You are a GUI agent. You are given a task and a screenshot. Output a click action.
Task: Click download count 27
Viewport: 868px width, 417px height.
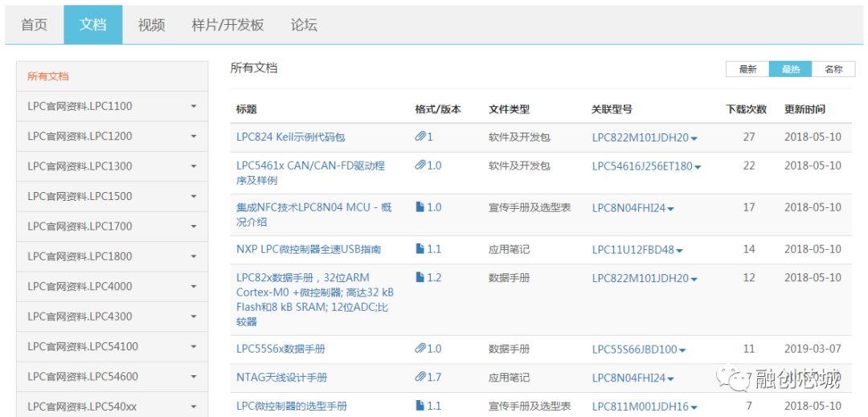click(x=748, y=137)
